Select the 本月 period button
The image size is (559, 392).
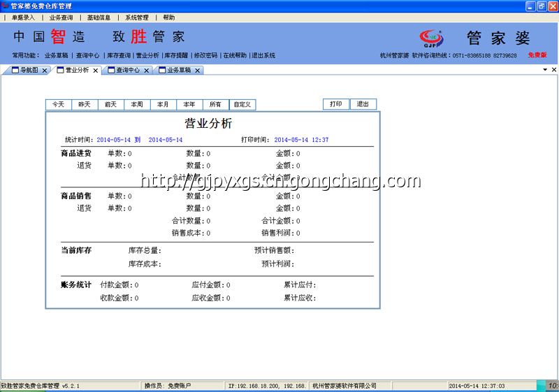(163, 104)
